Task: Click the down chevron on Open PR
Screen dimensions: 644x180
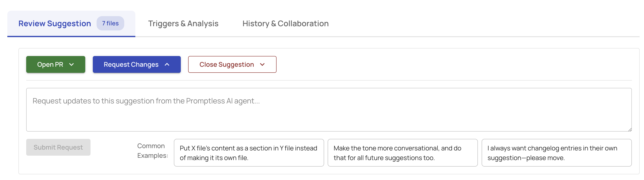Action: tap(71, 65)
